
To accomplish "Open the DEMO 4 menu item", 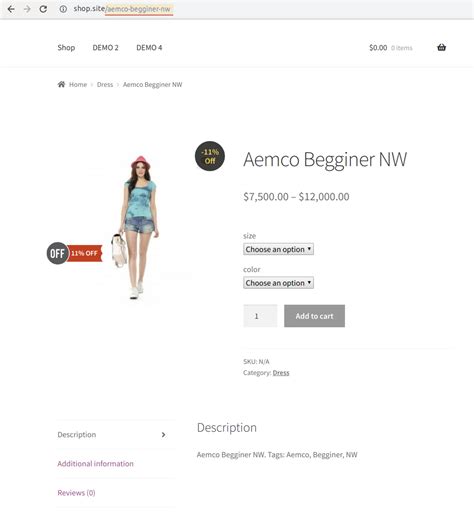I will click(149, 48).
